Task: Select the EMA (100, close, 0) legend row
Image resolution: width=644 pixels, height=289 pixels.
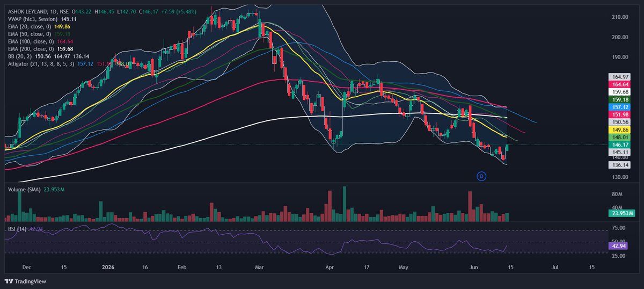Action: pyautogui.click(x=40, y=41)
